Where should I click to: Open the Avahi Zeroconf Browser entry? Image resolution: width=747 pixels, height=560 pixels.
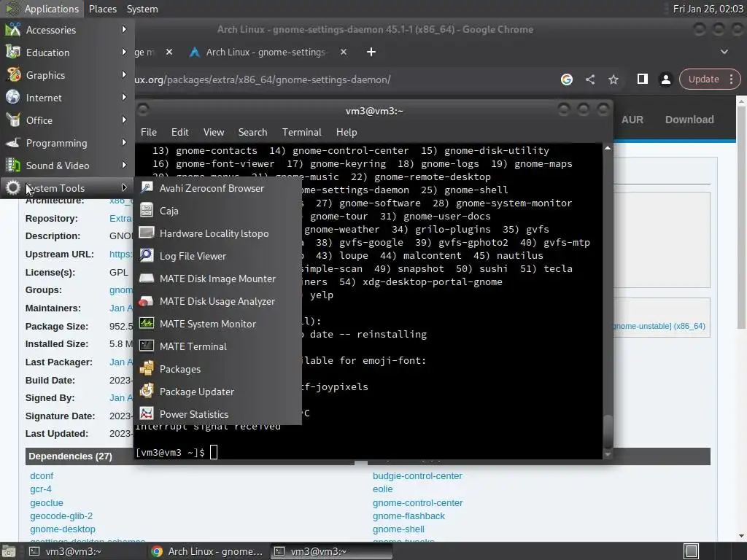click(x=217, y=188)
